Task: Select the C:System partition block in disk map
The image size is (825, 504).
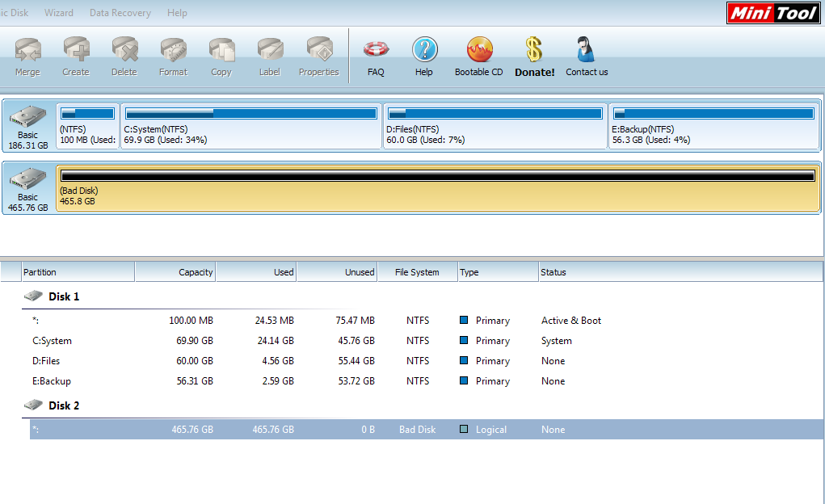Action: pyautogui.click(x=251, y=126)
